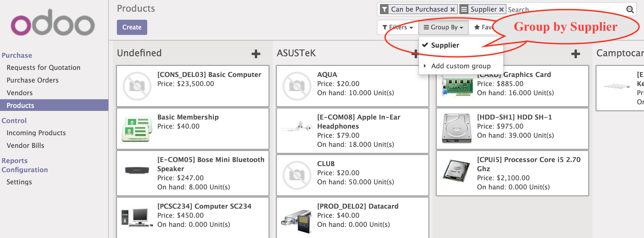Screen dimensions: 644x238
Task: Click the Bose Mini Bluetooth Speaker image
Action: (x=137, y=170)
